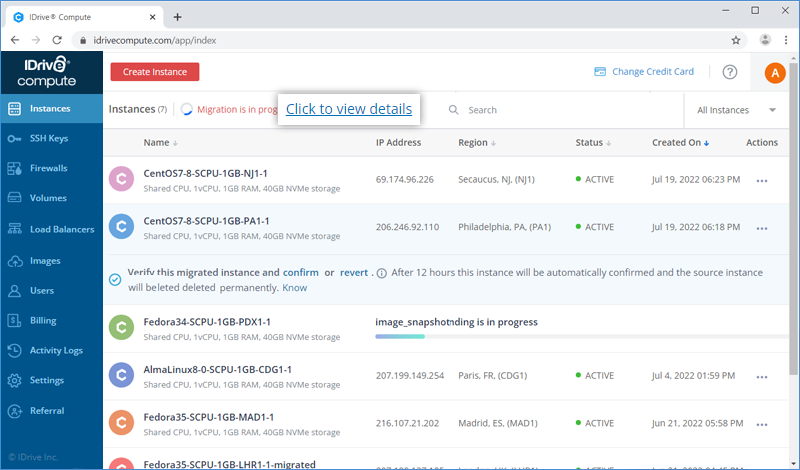The height and width of the screenshot is (470, 800).
Task: Click the image_snapshot progress bar
Action: pos(582,337)
